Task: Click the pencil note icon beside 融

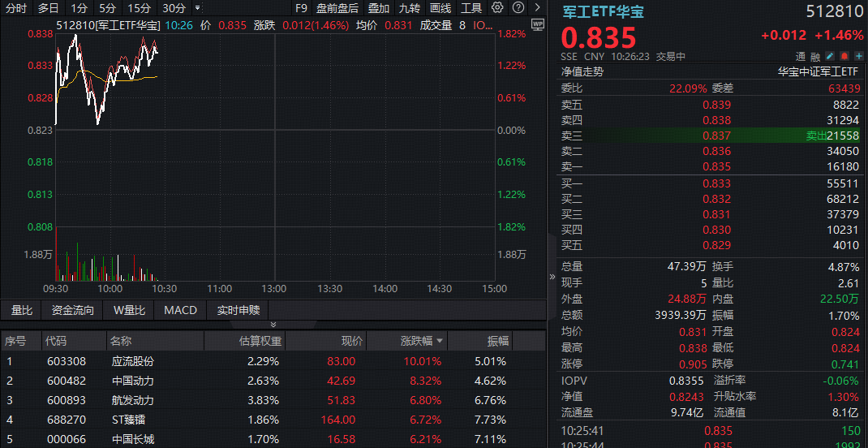Action: tap(830, 56)
